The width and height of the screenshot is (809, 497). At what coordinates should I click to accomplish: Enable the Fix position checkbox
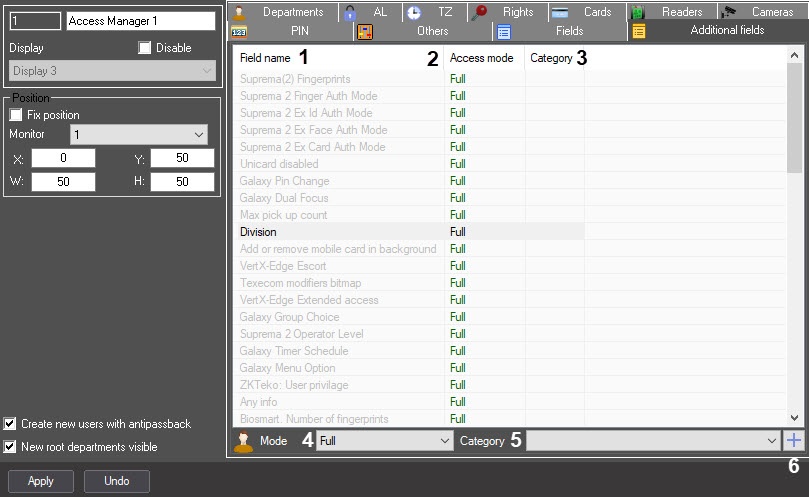[16, 115]
